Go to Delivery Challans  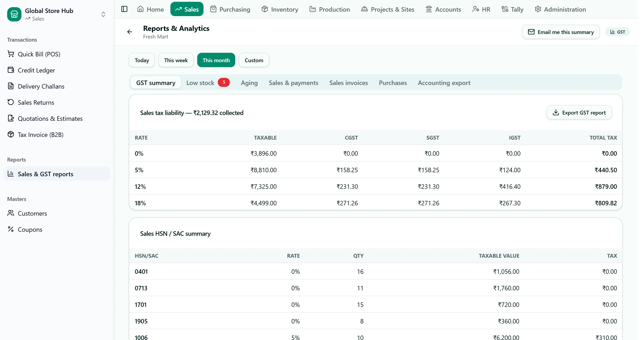coord(57,86)
